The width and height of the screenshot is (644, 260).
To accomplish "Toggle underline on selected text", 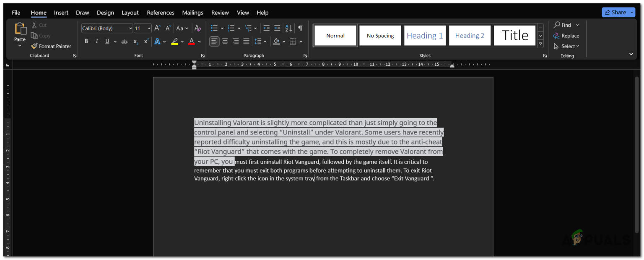I will point(107,41).
